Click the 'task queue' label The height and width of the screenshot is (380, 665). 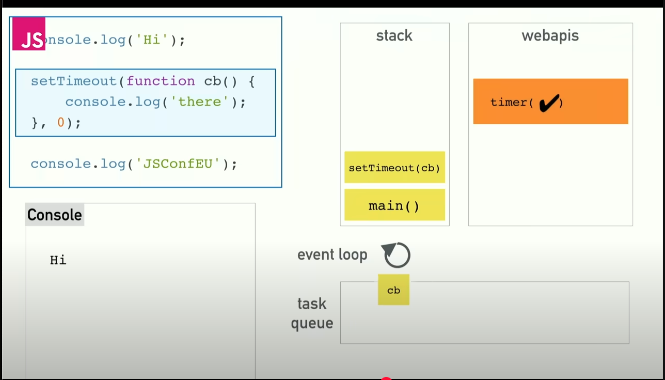(x=312, y=313)
